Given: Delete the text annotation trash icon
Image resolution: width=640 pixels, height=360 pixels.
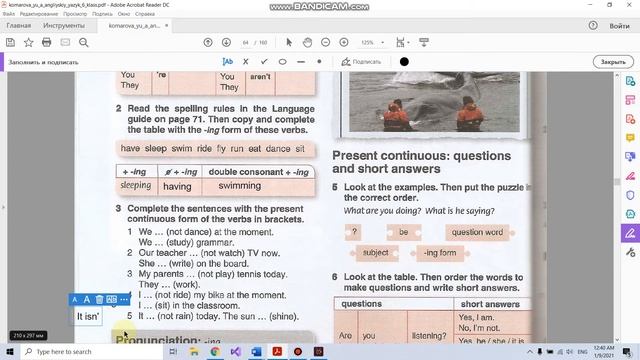Looking at the screenshot, I should click(x=99, y=300).
